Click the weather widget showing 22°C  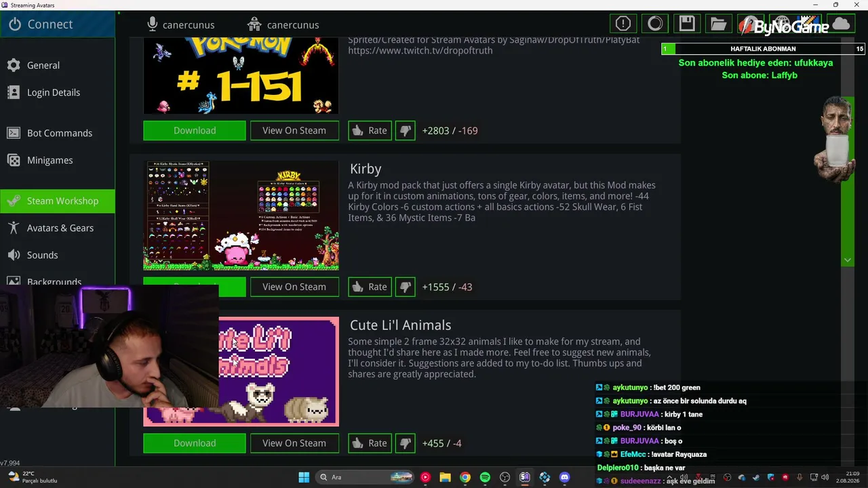coord(33,477)
